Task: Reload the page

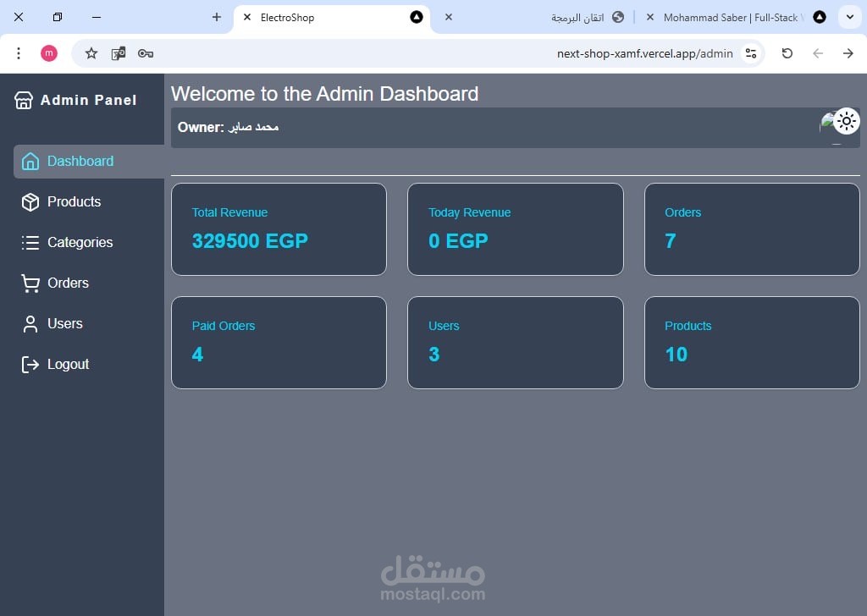Action: pos(787,53)
